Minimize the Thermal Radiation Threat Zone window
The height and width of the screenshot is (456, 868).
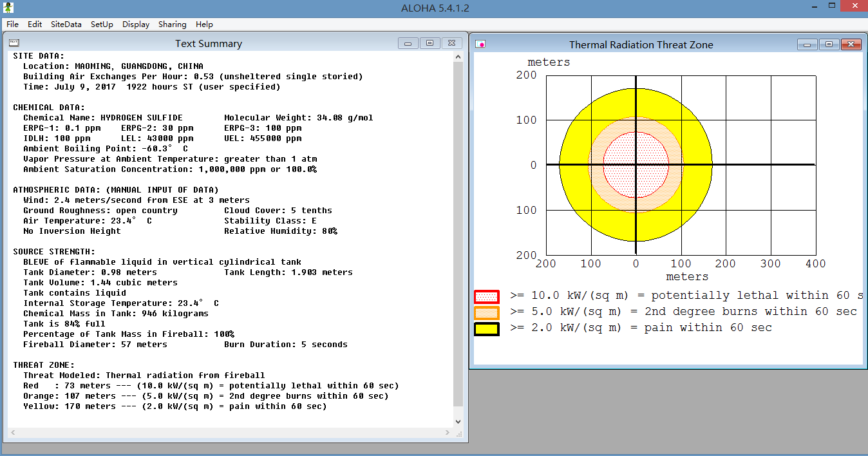pos(807,44)
